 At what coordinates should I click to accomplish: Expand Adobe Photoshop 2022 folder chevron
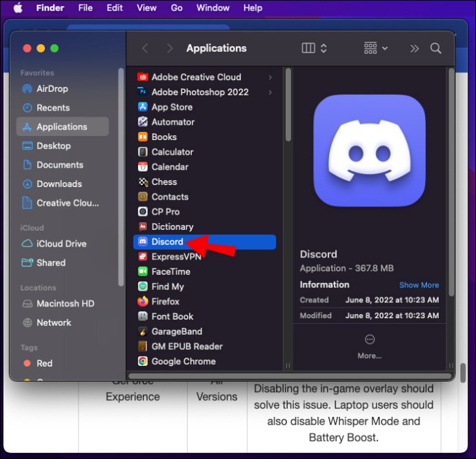(x=270, y=92)
